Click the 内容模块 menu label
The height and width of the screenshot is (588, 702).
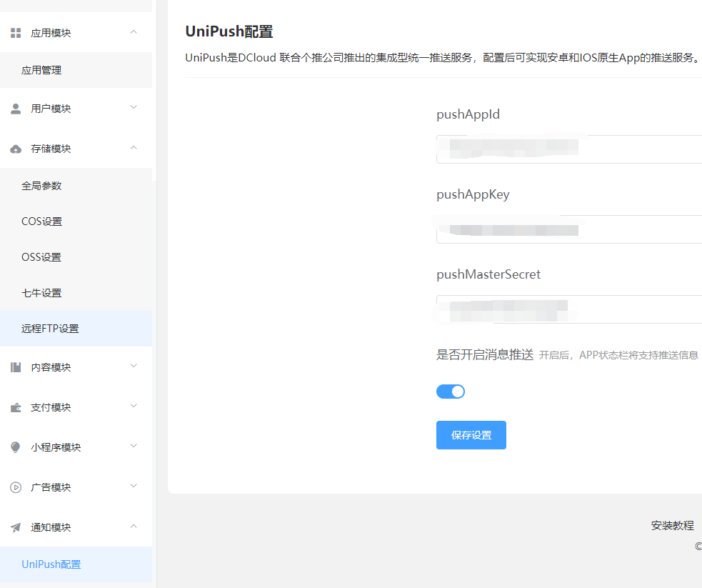point(51,368)
